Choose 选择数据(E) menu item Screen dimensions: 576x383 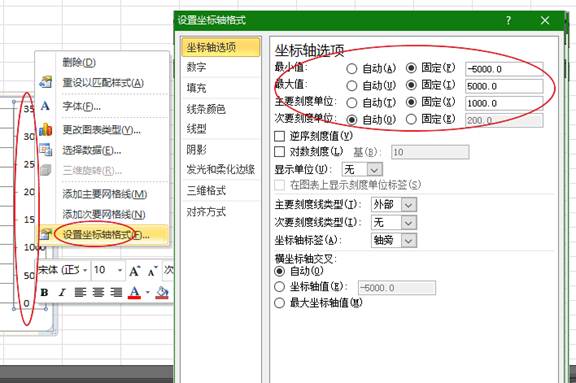(x=103, y=150)
